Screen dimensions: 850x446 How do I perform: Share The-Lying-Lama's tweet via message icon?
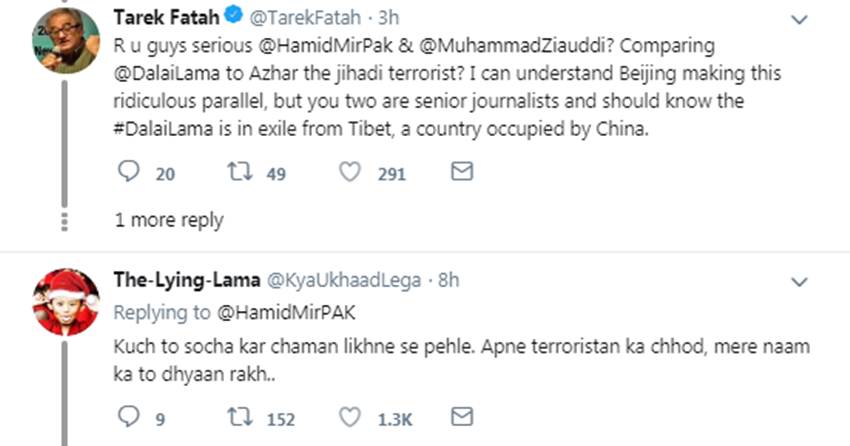461,415
